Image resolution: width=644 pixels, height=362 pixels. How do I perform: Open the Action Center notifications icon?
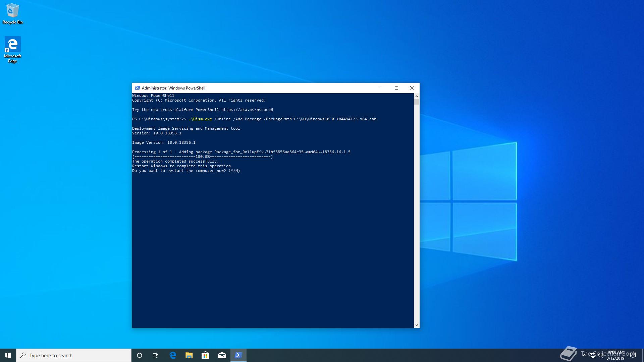(x=633, y=355)
